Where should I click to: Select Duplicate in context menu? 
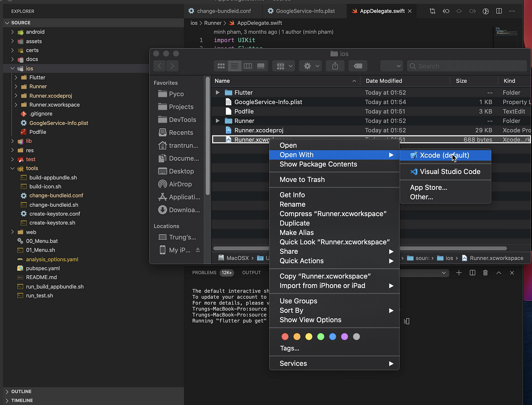334,223
